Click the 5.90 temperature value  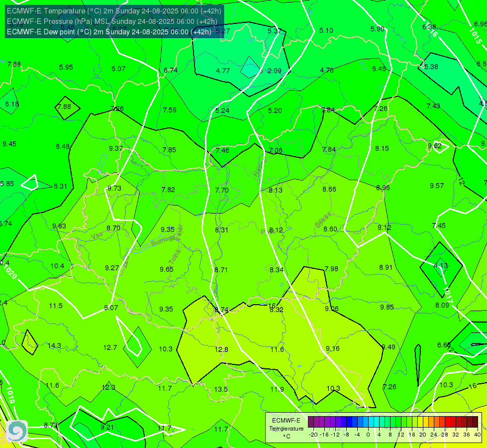coord(378,29)
